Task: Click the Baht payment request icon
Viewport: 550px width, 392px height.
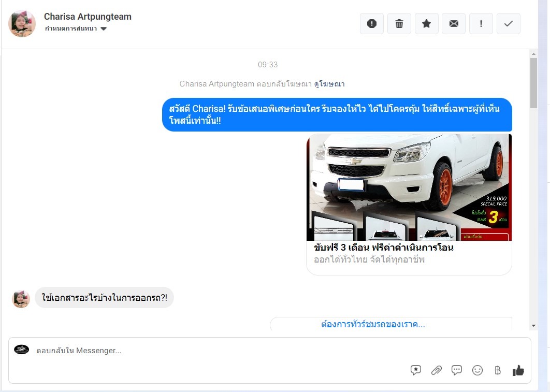Action: pos(497,370)
